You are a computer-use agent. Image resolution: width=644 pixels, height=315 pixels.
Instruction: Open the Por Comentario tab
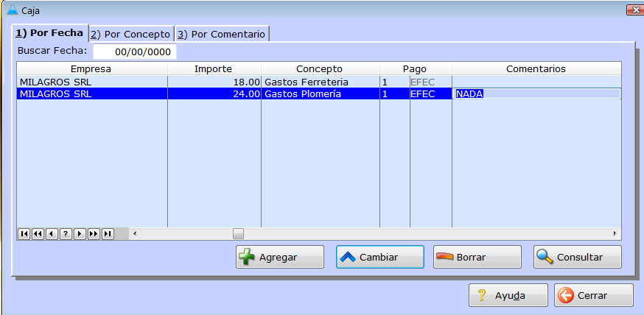coord(221,34)
